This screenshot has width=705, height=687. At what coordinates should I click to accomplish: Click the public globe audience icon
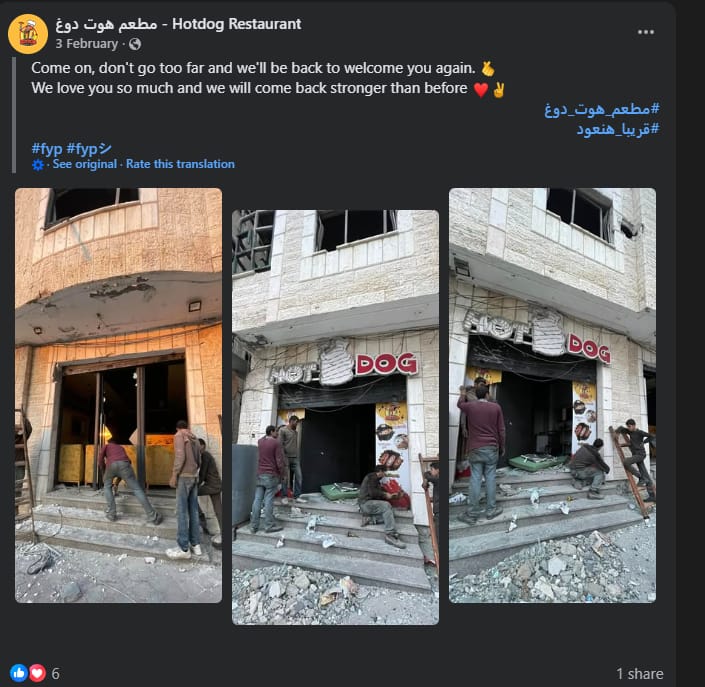(x=135, y=44)
